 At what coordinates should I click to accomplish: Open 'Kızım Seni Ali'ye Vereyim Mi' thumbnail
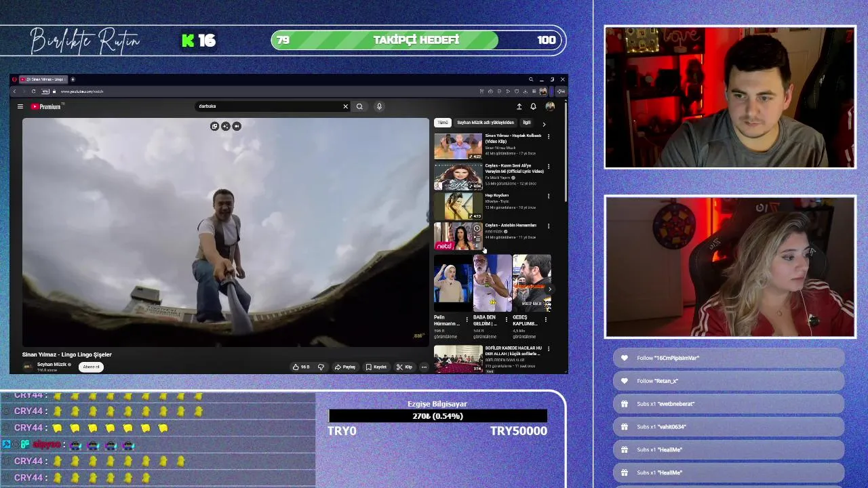[458, 176]
